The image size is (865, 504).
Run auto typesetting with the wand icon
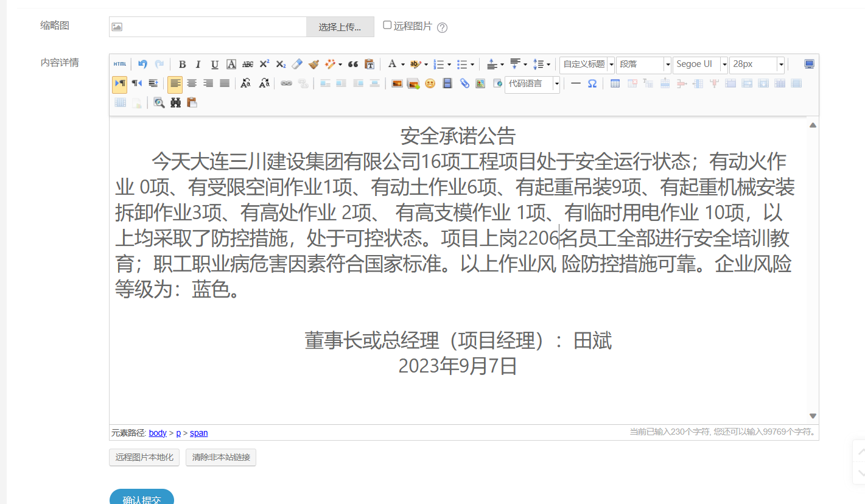point(331,64)
